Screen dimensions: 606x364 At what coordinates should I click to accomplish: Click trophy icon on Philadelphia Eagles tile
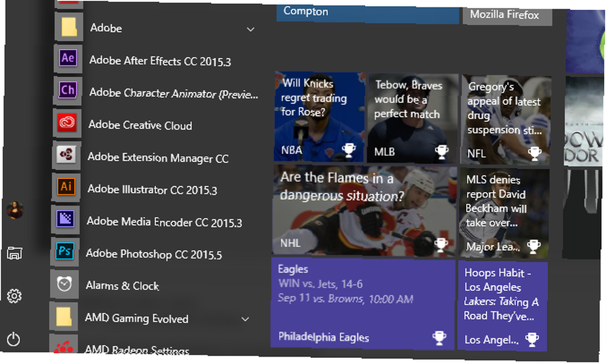click(x=439, y=338)
